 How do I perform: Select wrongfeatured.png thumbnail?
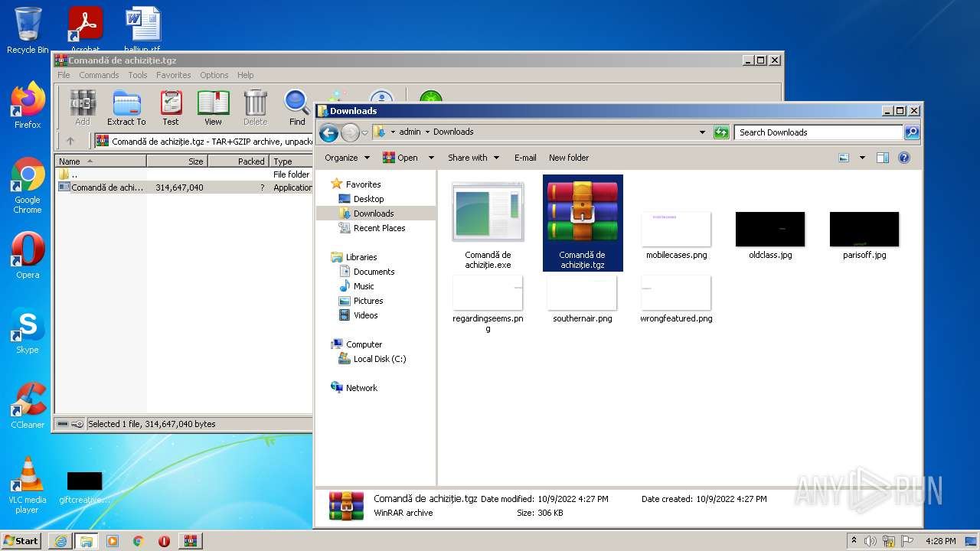click(676, 300)
